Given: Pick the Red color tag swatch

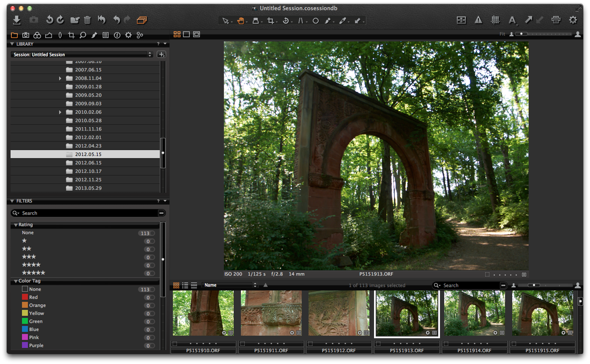Looking at the screenshot, I should click(25, 297).
